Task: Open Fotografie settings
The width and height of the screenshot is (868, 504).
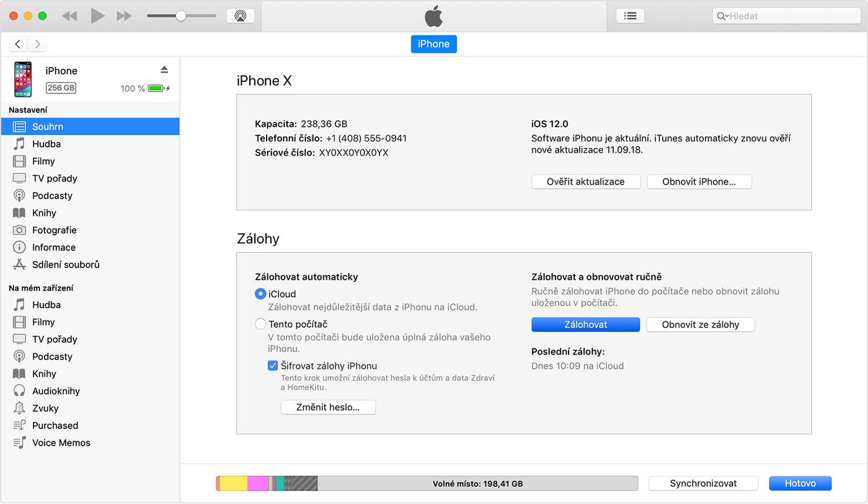Action: [x=90, y=230]
